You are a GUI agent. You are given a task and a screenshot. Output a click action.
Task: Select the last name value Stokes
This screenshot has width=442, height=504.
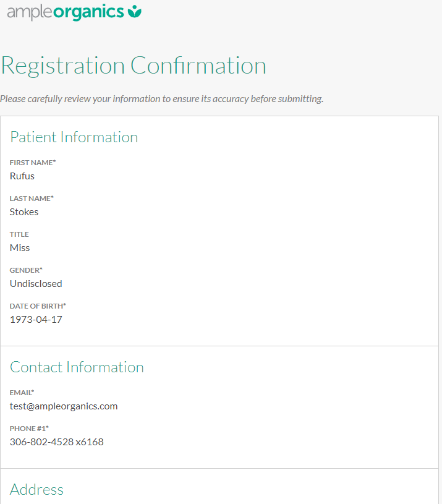click(x=24, y=212)
